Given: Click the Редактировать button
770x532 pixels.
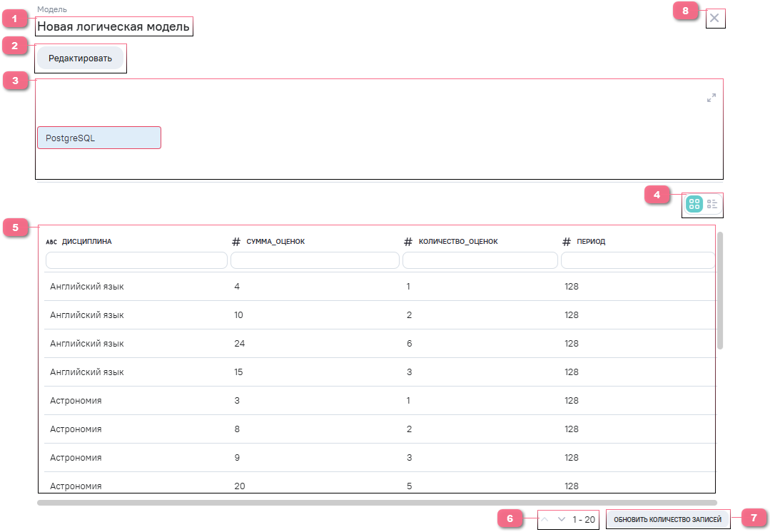Looking at the screenshot, I should (x=80, y=58).
